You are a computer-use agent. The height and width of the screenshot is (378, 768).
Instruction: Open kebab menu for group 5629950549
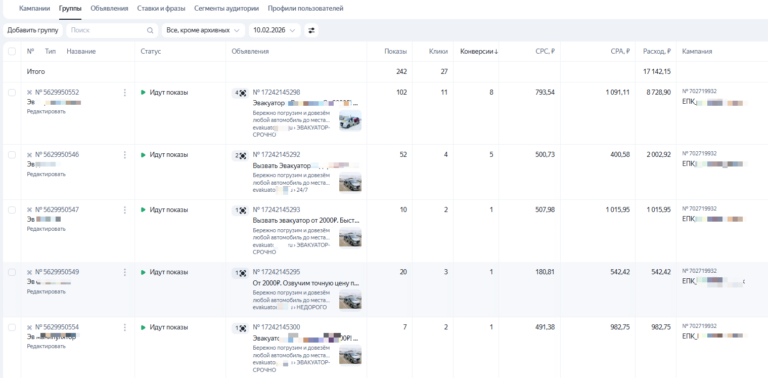point(124,272)
